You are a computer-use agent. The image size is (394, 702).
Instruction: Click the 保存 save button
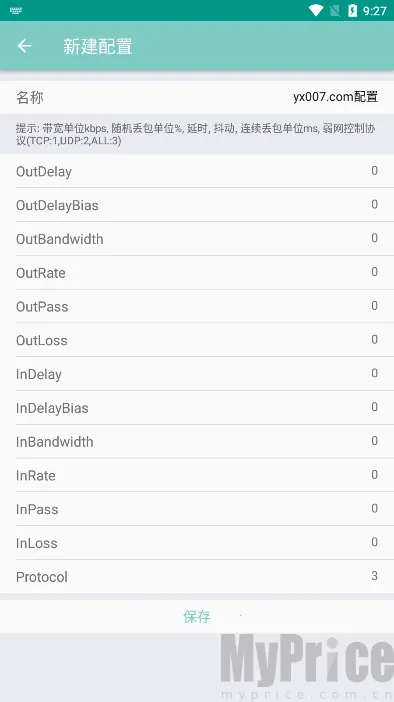(x=197, y=616)
